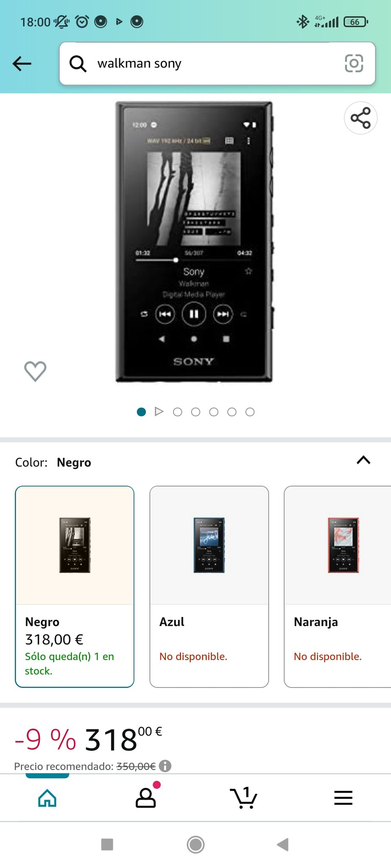Open the shopping cart with 1 item
Viewport: 391px width, 868px height.
tap(243, 798)
